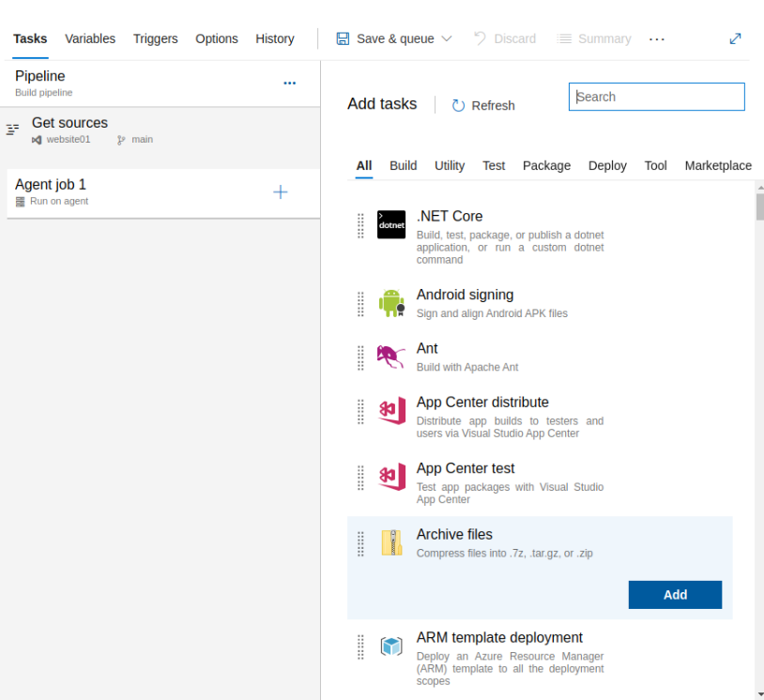Select the Android signing robot icon
This screenshot has width=764, height=700.
[x=391, y=303]
